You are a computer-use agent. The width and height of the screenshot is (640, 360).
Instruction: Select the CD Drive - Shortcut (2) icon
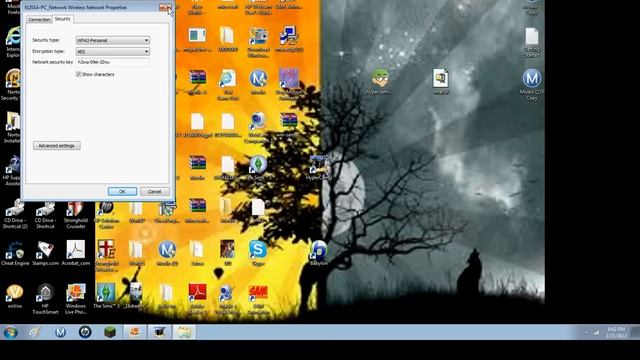(x=15, y=214)
